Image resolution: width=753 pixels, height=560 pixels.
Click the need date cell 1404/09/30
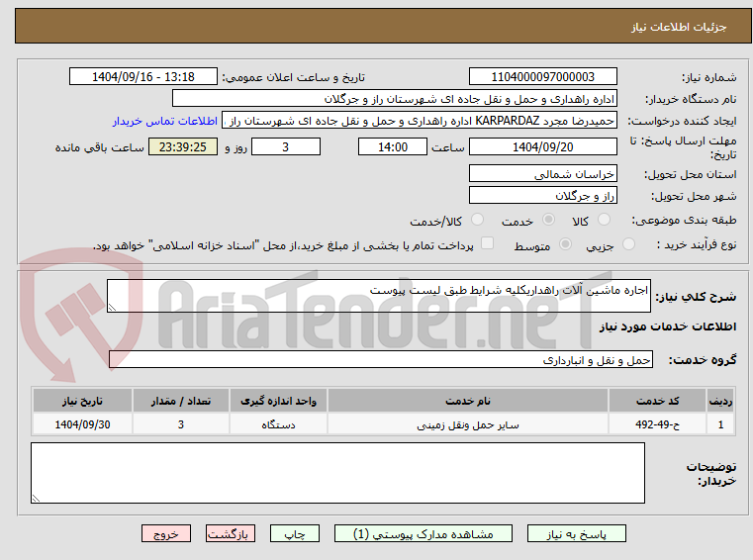tap(82, 424)
